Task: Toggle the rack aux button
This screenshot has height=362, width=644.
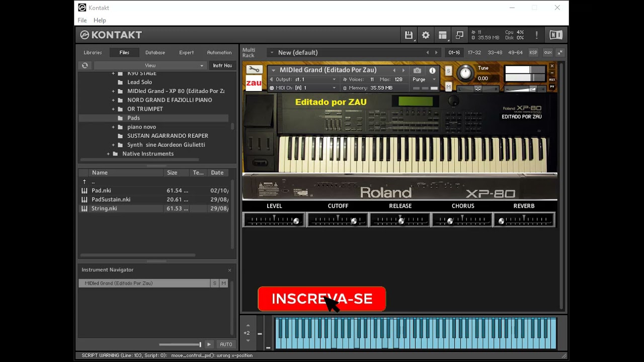Action: pos(547,52)
